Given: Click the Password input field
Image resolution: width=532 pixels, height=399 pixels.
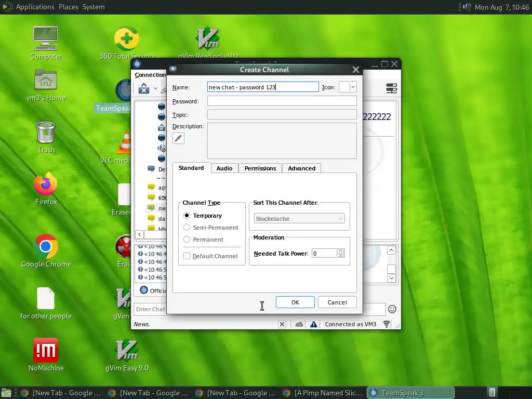Looking at the screenshot, I should [x=282, y=101].
